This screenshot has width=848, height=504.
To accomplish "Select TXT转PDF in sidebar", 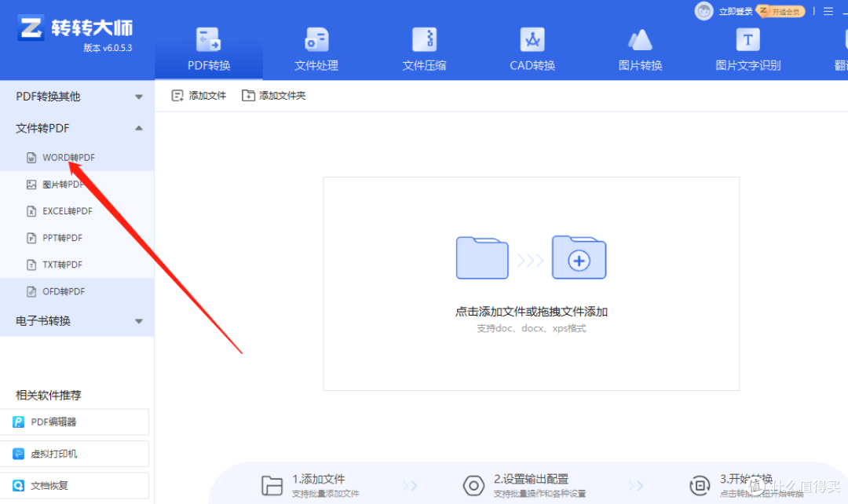I will 77,265.
